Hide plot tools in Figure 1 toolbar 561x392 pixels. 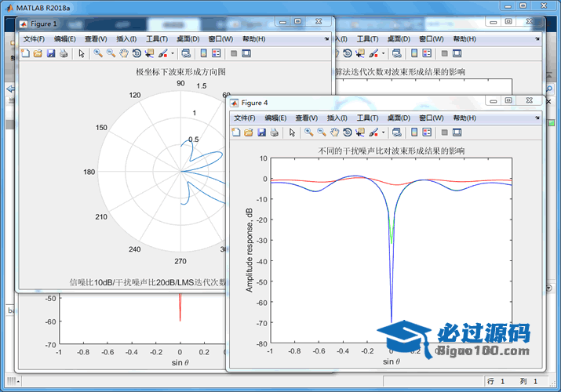tap(234, 53)
